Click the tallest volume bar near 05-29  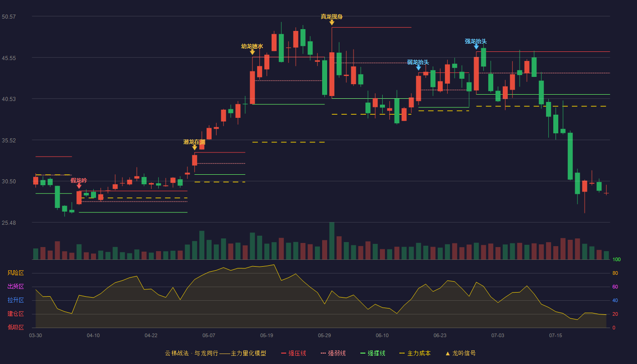click(332, 241)
